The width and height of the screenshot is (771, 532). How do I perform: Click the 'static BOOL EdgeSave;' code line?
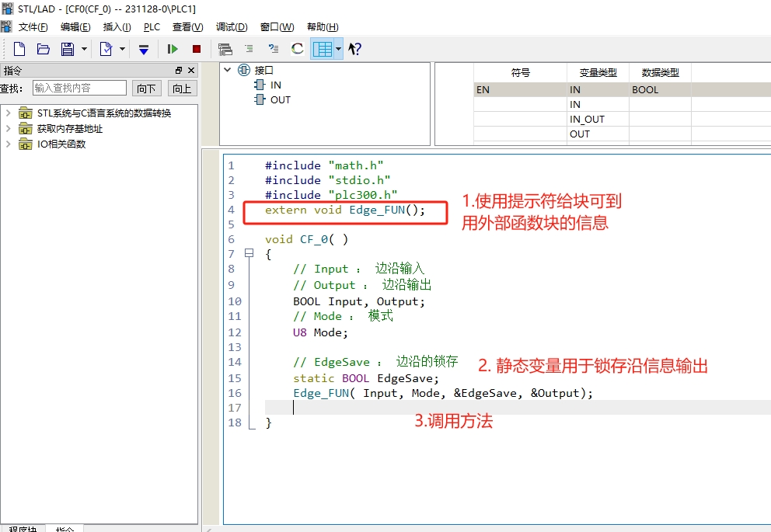pos(366,378)
